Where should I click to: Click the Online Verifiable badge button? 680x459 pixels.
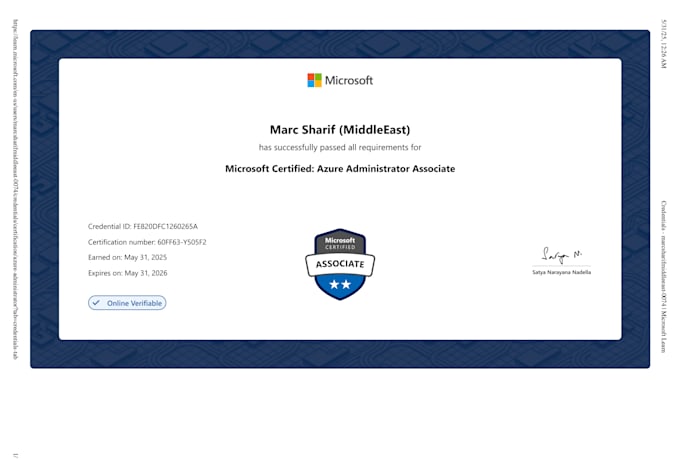coord(127,303)
